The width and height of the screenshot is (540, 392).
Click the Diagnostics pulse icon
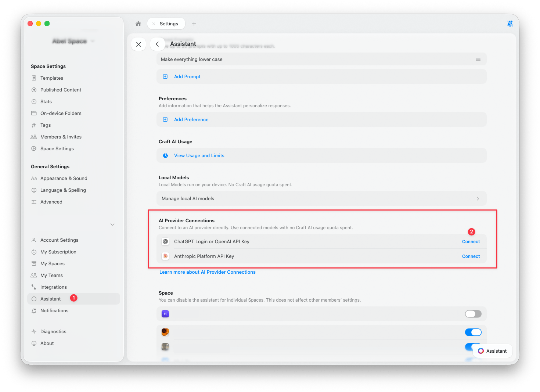34,331
